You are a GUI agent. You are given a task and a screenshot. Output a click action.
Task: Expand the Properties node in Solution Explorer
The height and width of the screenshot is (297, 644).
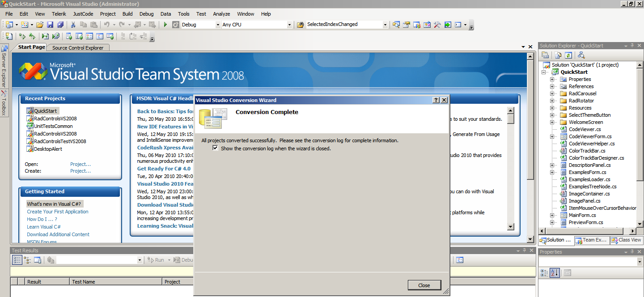(552, 79)
